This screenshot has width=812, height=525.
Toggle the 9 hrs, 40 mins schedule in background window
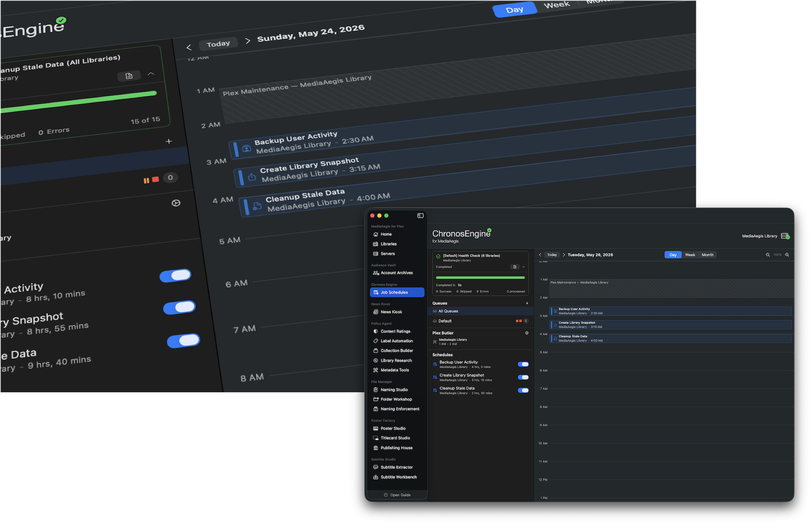coord(184,341)
